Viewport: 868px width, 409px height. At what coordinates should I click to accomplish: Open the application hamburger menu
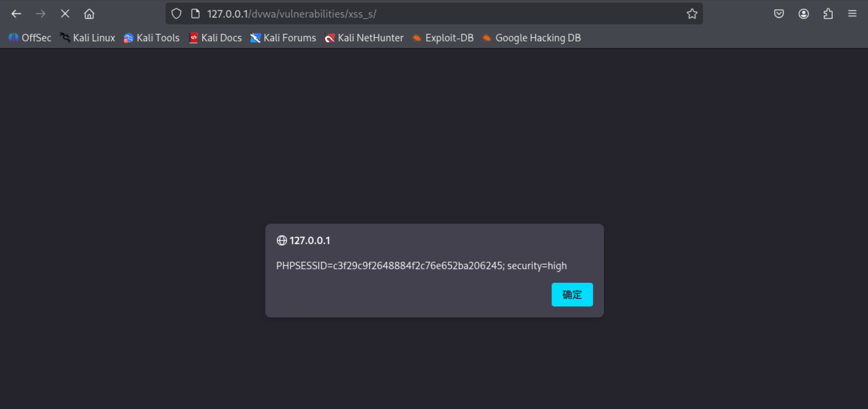[852, 14]
